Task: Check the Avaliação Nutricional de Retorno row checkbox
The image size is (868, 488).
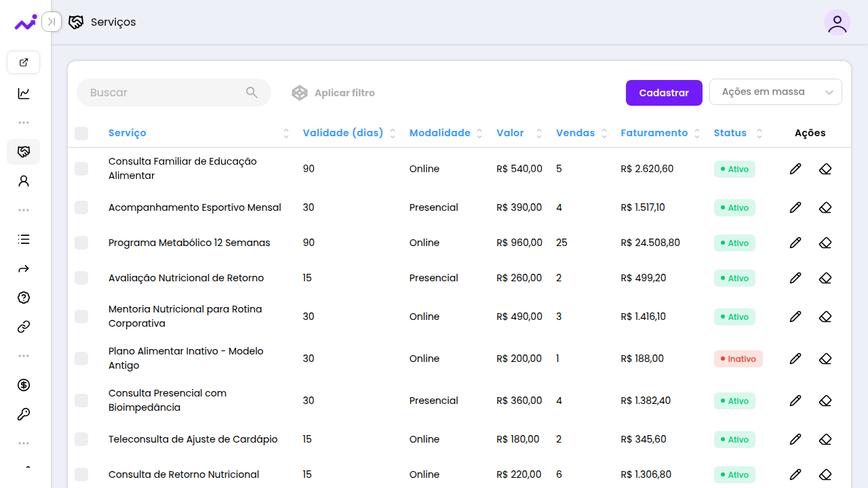Action: click(81, 278)
